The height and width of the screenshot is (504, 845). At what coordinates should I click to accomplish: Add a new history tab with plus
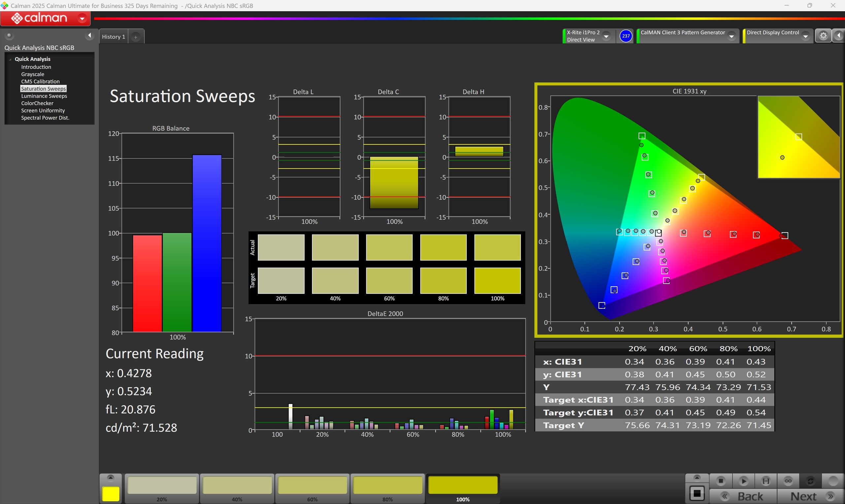pyautogui.click(x=136, y=37)
